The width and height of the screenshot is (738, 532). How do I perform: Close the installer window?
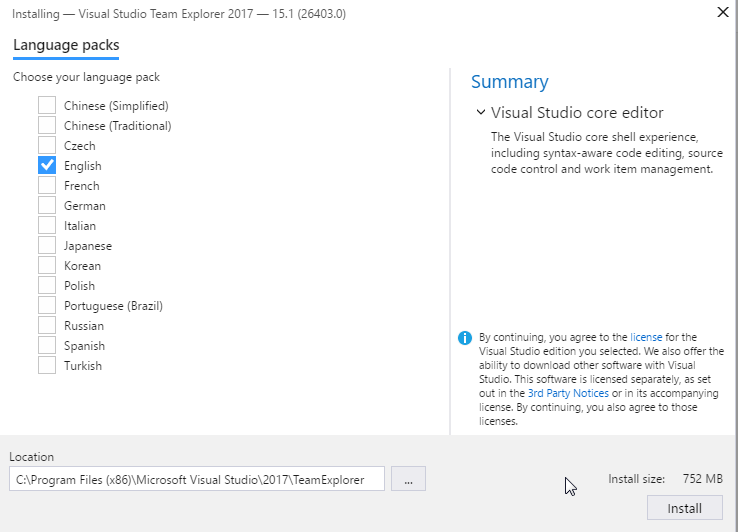[722, 13]
